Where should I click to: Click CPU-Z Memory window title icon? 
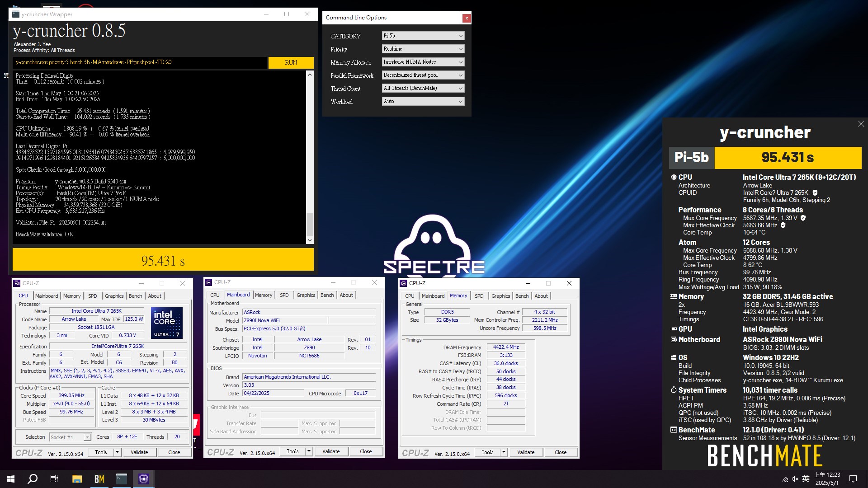403,283
